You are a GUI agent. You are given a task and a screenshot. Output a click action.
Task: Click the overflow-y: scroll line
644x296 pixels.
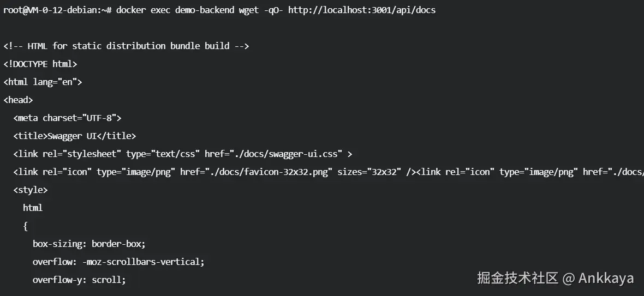(79, 280)
